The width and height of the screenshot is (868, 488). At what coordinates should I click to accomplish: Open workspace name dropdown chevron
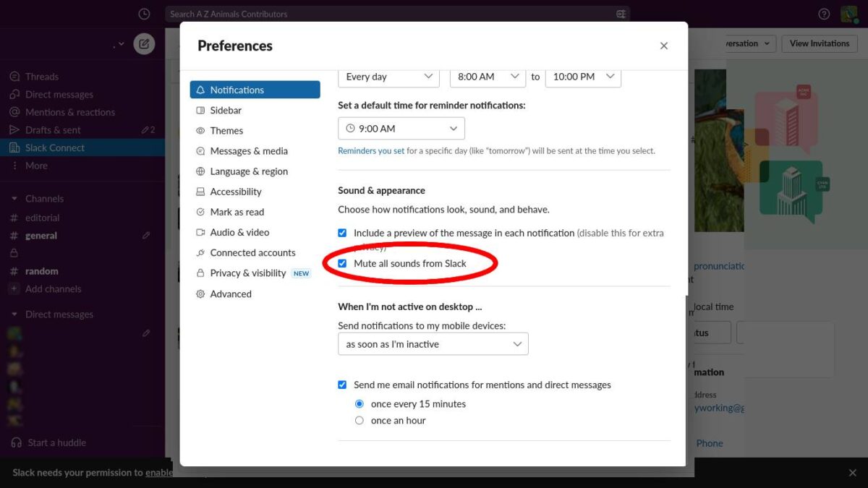[x=121, y=44]
